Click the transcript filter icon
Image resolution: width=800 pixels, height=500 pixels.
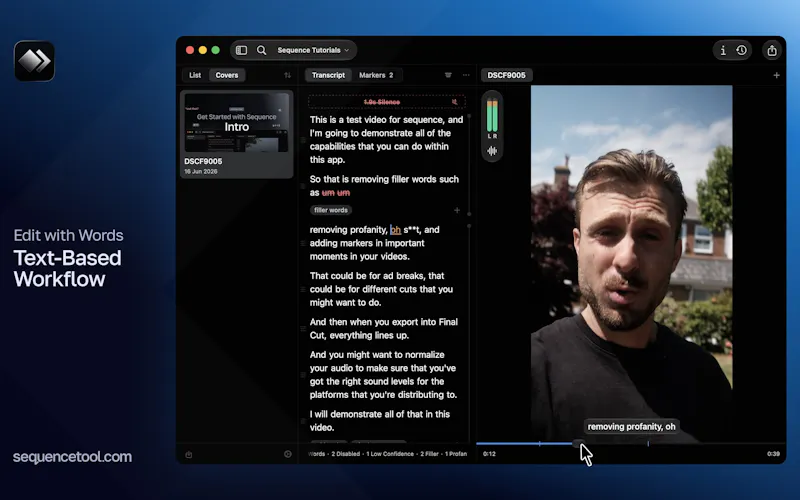click(x=448, y=75)
